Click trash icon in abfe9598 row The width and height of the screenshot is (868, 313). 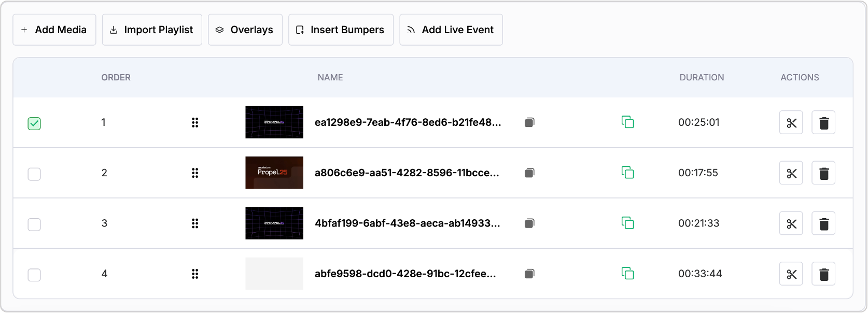(823, 274)
